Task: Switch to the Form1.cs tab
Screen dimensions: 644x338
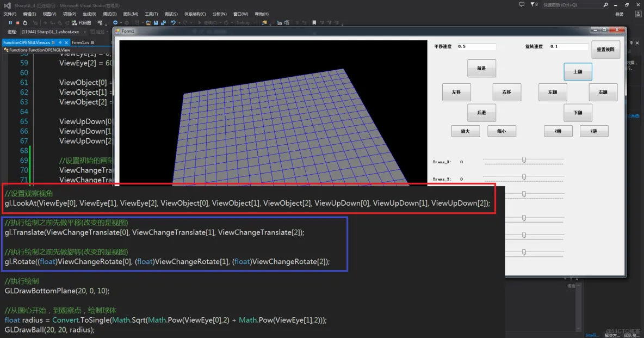Action: point(82,42)
